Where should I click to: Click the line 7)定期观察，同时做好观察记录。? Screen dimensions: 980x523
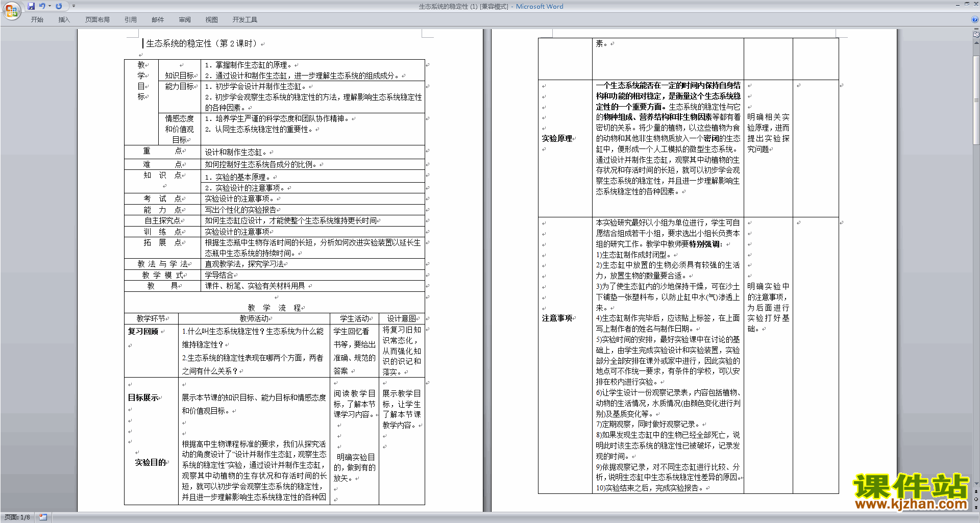pyautogui.click(x=648, y=424)
